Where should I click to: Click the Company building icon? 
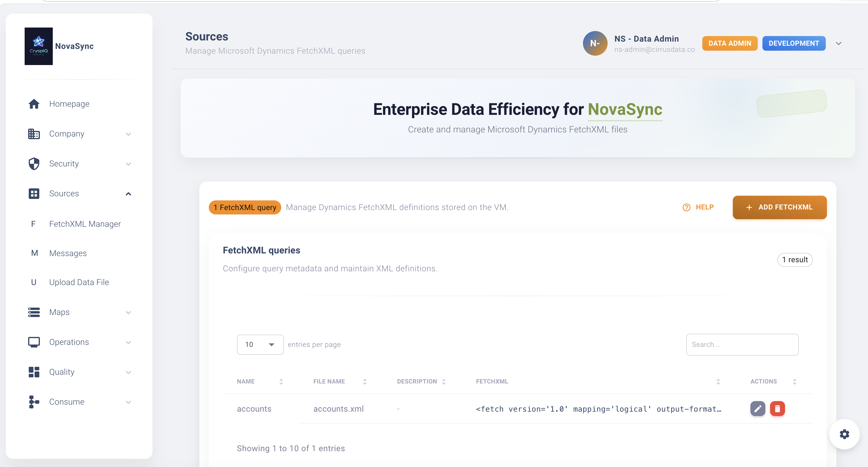[34, 134]
